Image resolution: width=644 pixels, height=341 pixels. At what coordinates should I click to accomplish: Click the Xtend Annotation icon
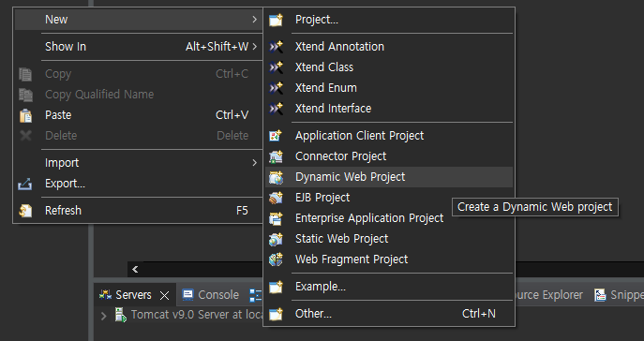pos(276,47)
